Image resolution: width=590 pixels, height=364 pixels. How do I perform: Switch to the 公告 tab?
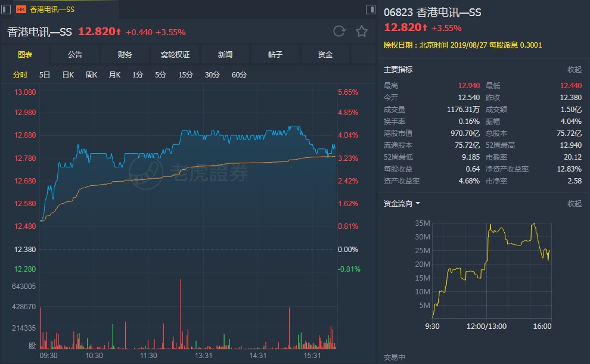pyautogui.click(x=75, y=55)
